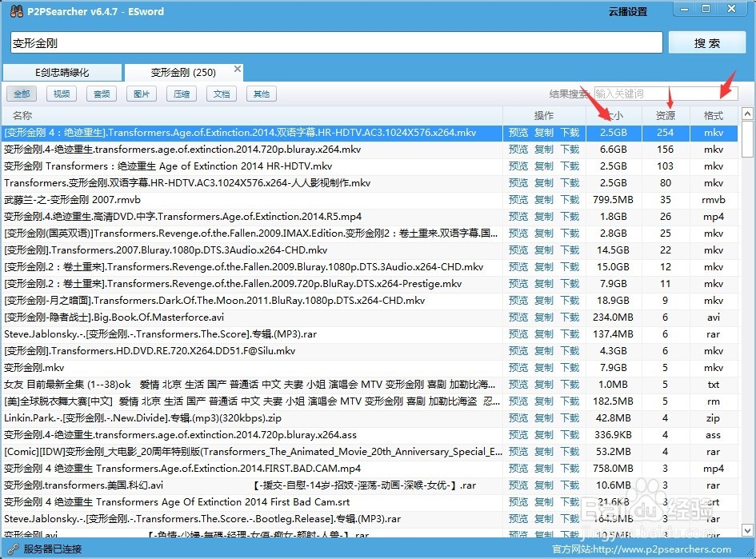Preview the 2.5GB HR-HDTV.AC3.1024X576.x264.mkv file with 254 sources

pyautogui.click(x=518, y=133)
